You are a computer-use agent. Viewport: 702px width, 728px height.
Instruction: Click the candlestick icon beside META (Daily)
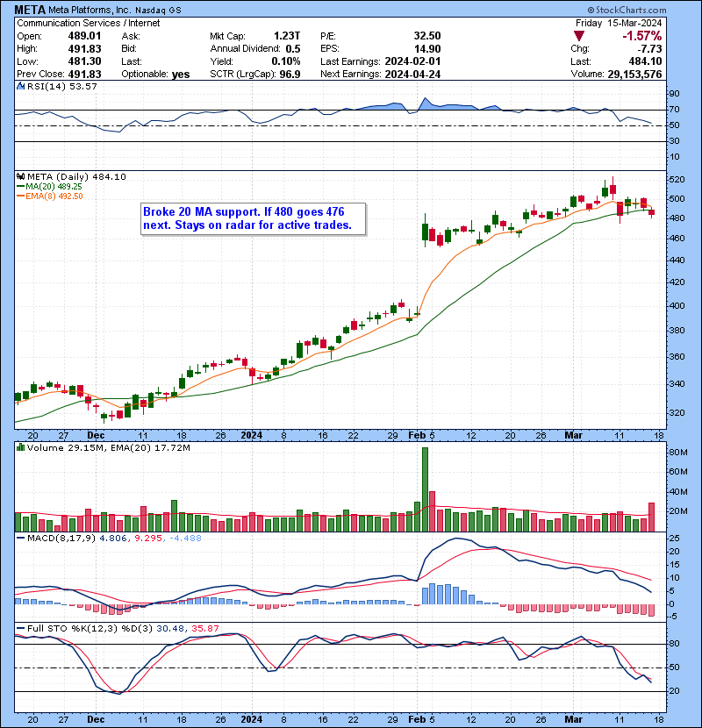(21, 176)
